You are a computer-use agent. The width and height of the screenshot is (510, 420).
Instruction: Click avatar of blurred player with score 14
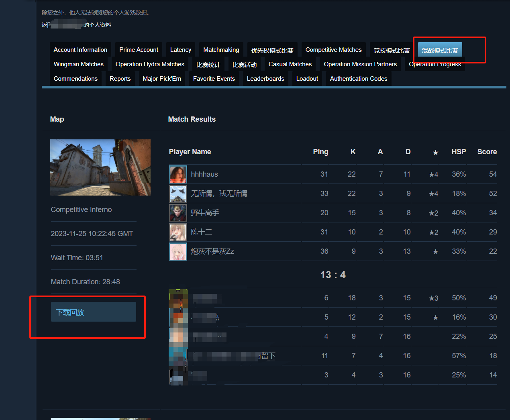point(178,375)
